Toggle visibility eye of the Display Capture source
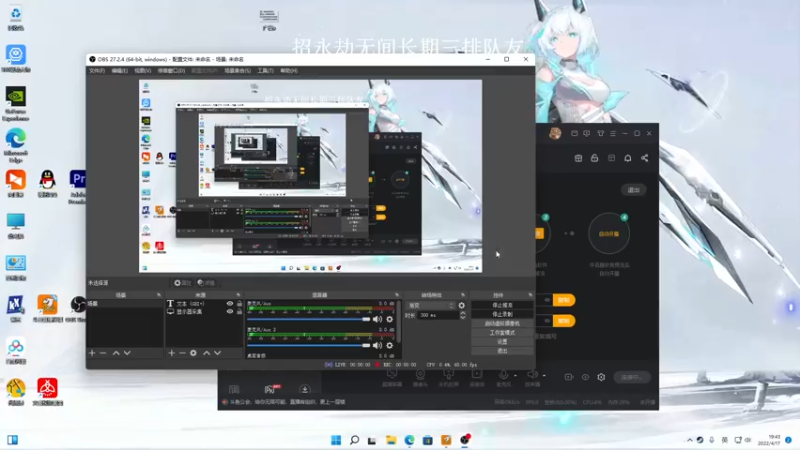This screenshot has width=800, height=450. coord(230,311)
